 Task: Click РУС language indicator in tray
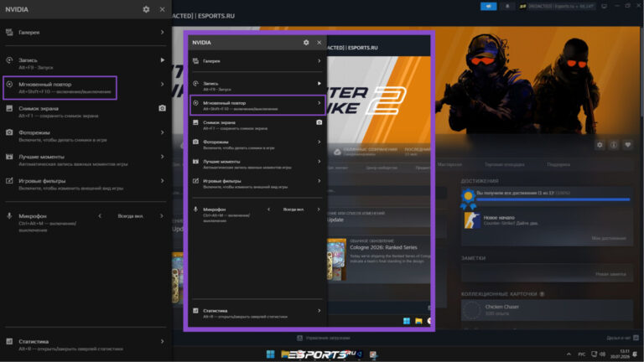(582, 354)
